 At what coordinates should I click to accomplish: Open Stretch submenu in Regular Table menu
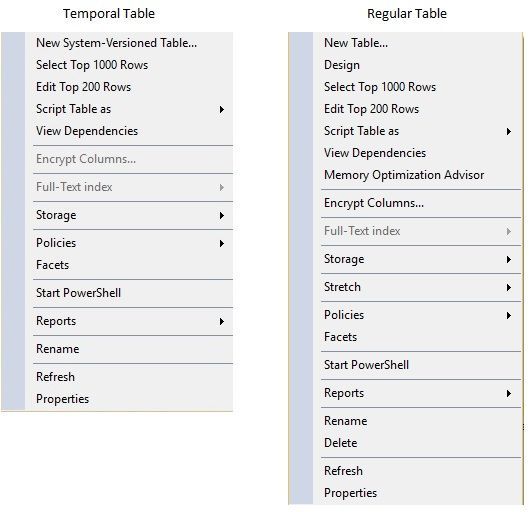pyautogui.click(x=417, y=287)
